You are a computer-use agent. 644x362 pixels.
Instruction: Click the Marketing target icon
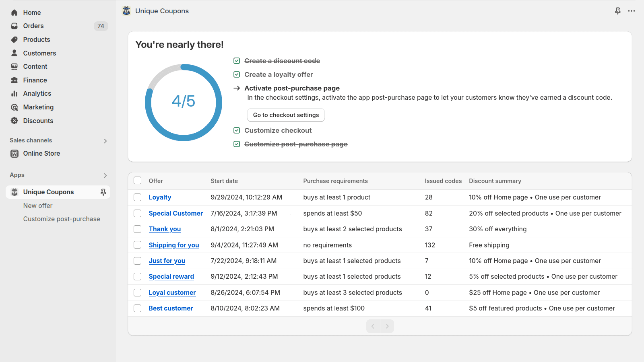[14, 107]
